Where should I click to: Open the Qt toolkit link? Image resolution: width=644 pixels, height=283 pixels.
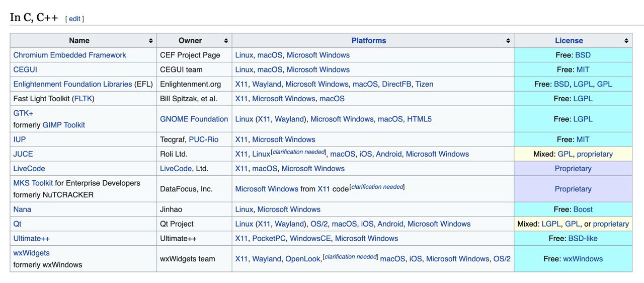(x=17, y=224)
